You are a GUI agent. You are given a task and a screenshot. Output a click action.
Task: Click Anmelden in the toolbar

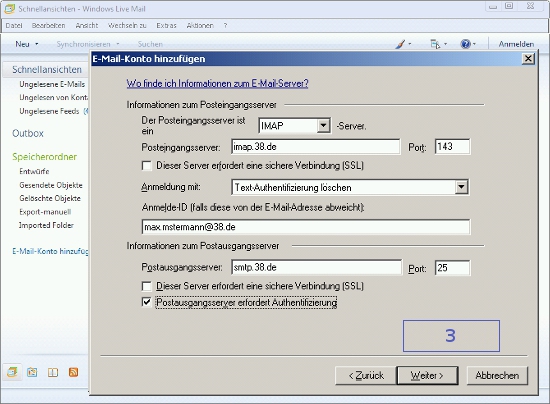516,44
